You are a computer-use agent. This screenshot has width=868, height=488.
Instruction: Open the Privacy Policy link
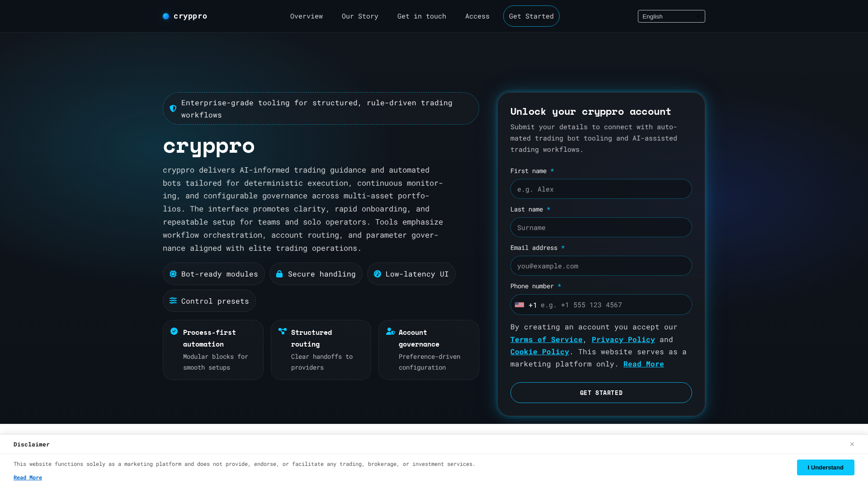pos(623,339)
